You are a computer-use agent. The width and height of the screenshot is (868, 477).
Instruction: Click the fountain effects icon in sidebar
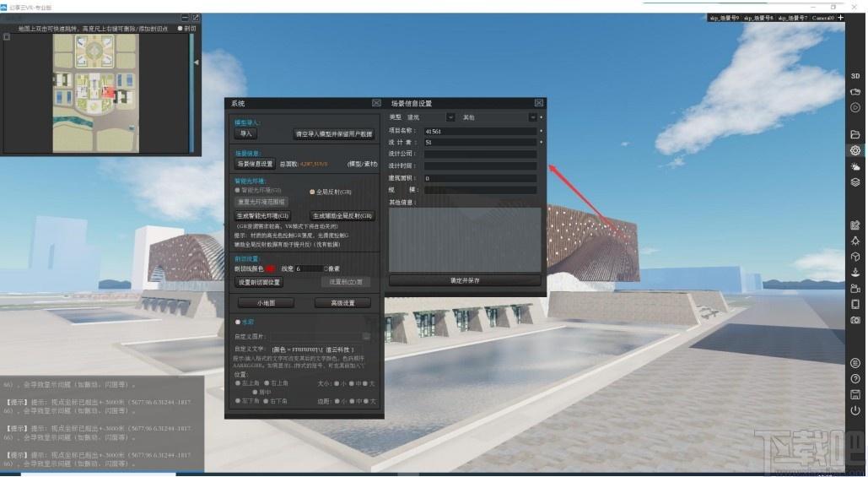(855, 273)
